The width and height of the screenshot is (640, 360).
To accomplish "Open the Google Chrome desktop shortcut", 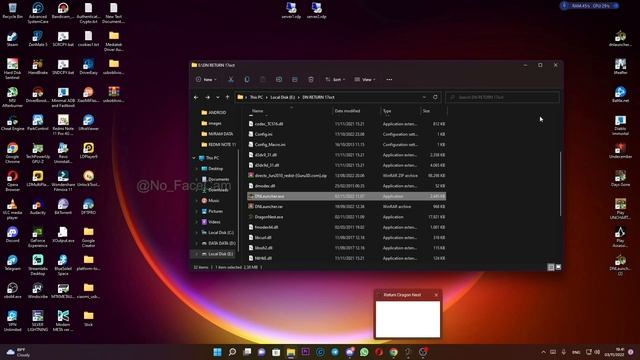I will (x=12, y=153).
